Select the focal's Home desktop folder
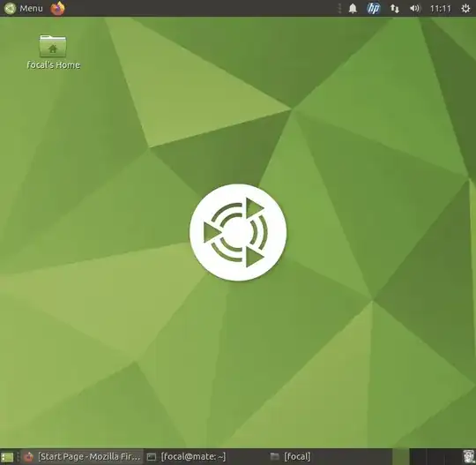 [53, 52]
